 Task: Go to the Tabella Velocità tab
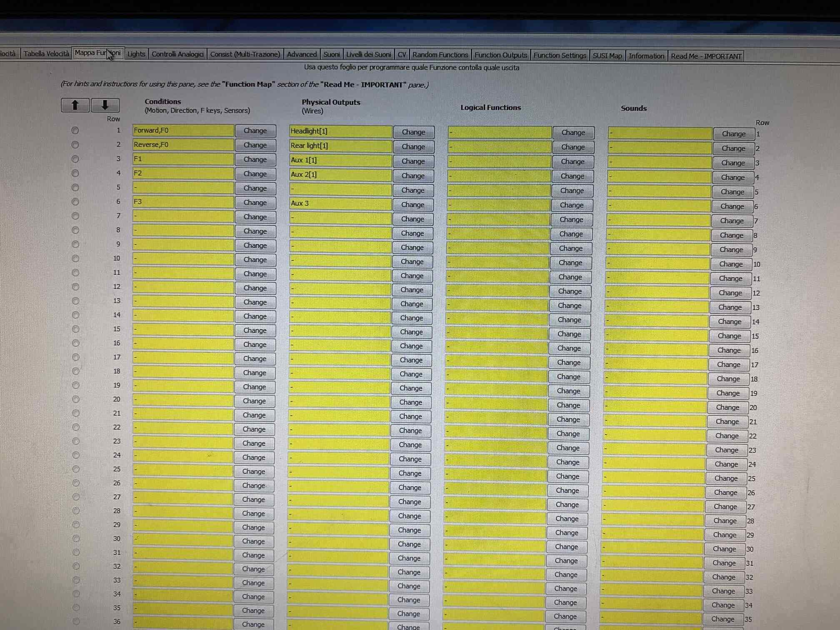46,53
